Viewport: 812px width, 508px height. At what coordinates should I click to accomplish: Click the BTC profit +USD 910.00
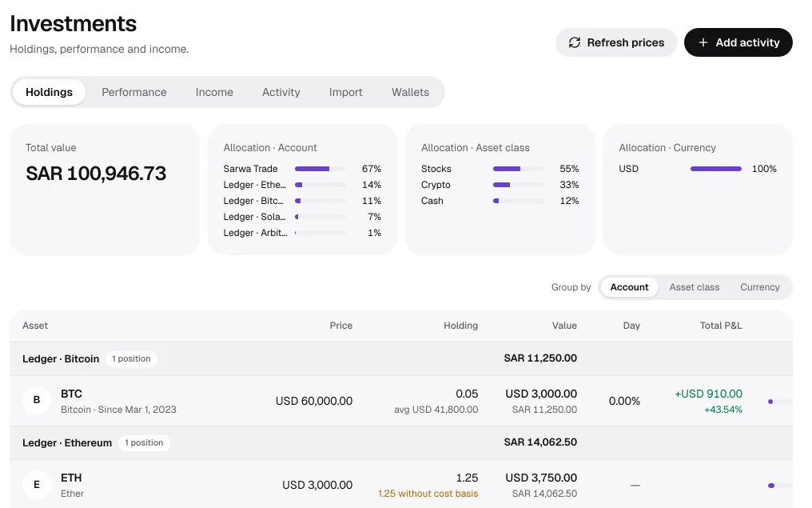708,394
